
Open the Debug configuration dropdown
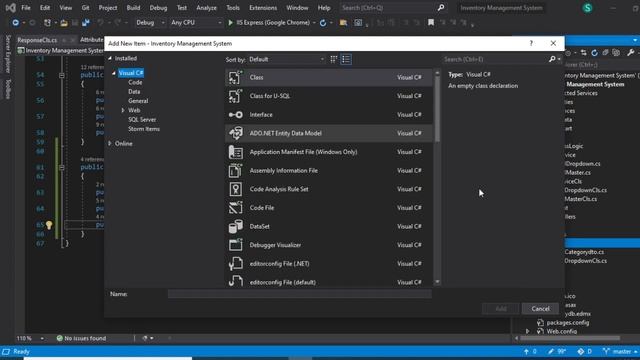click(x=150, y=22)
